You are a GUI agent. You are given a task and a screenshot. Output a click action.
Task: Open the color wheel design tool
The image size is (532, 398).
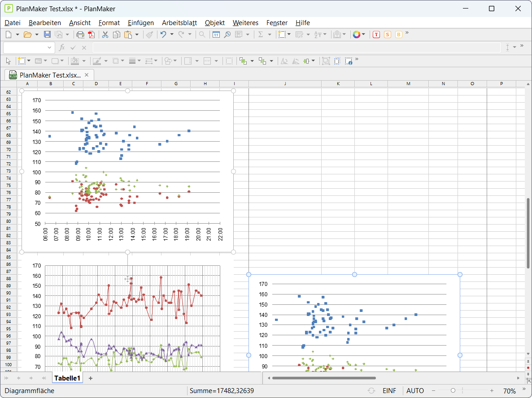pos(356,35)
